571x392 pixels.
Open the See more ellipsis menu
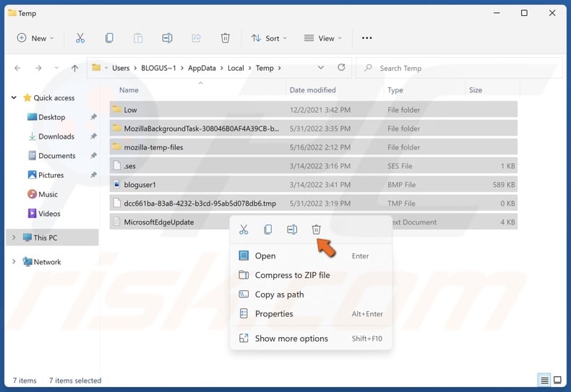pyautogui.click(x=366, y=38)
